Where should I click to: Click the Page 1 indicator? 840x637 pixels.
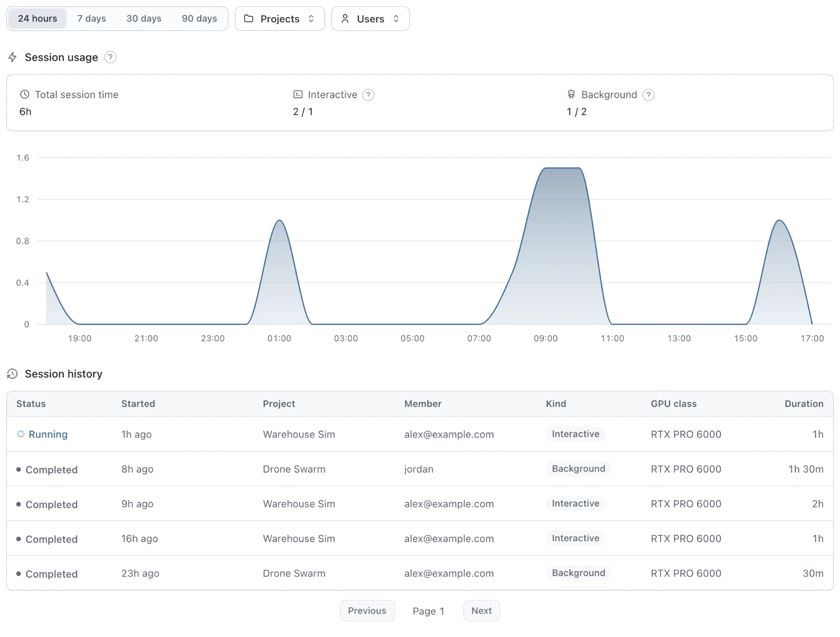[428, 611]
